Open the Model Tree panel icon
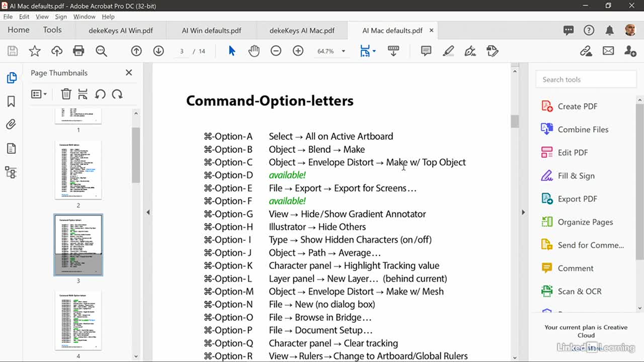 coord(11,172)
